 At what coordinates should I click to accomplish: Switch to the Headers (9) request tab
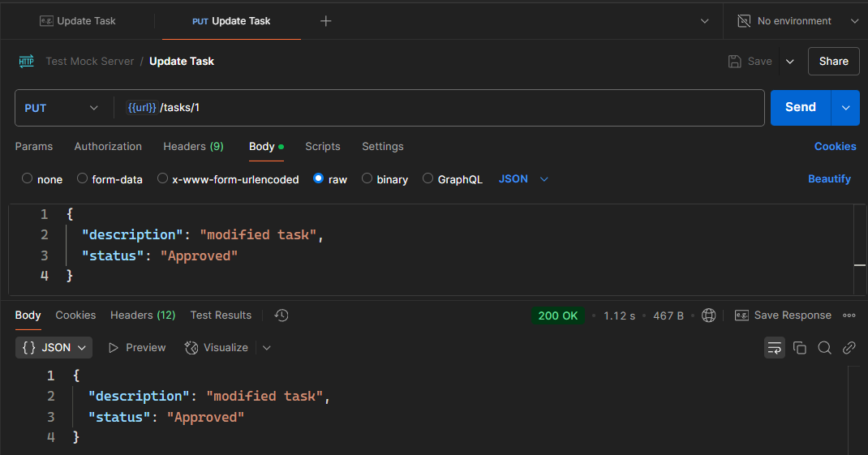point(193,147)
